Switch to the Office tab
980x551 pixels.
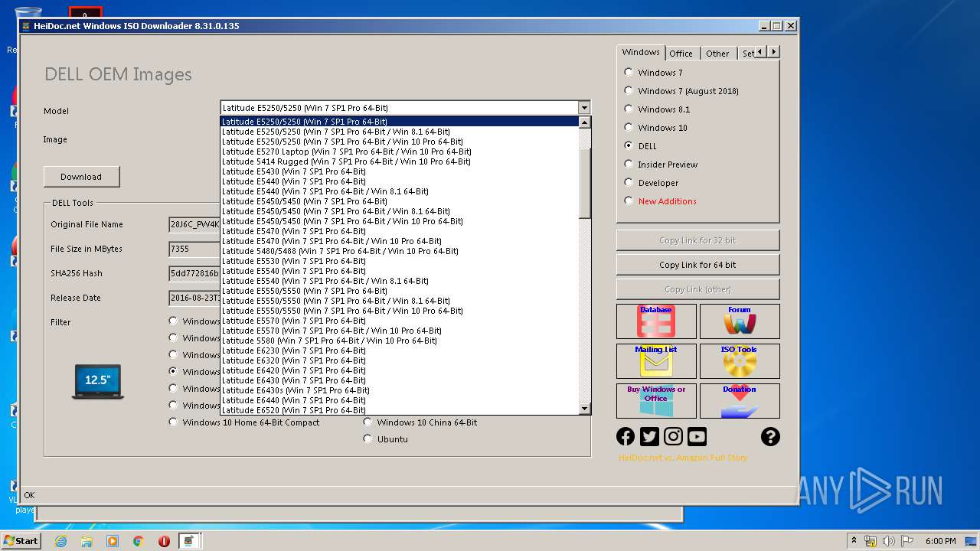(x=681, y=54)
